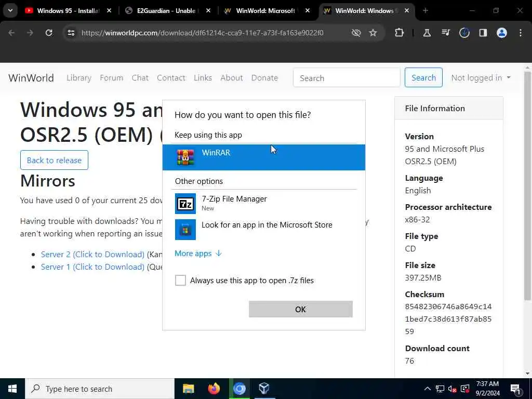The image size is (532, 399).
Task: Open Forum in site navigation
Action: coord(111,78)
